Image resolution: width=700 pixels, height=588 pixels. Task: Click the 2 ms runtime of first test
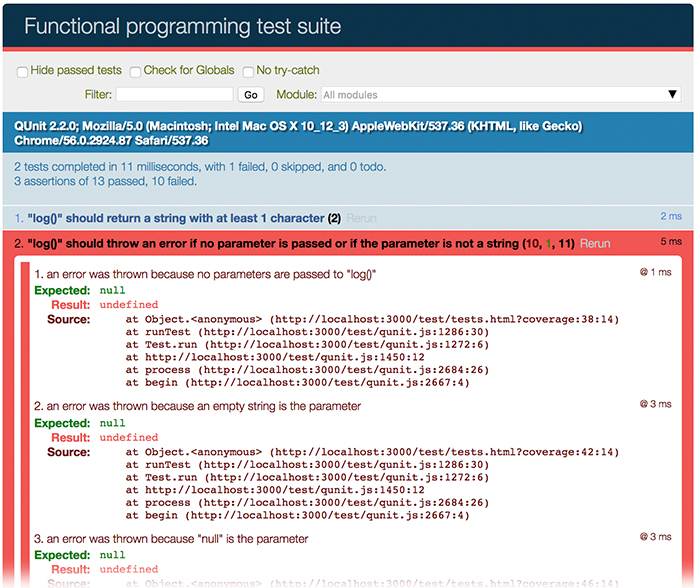point(670,216)
